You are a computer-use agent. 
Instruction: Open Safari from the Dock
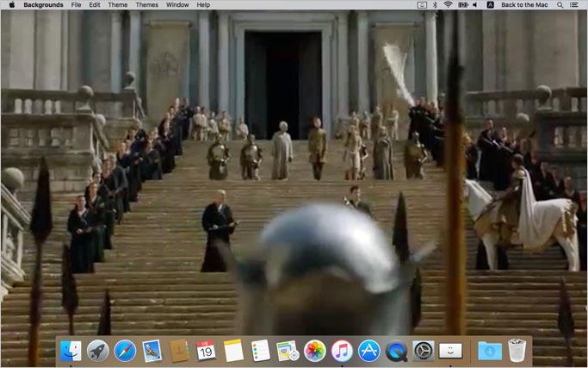pos(125,351)
